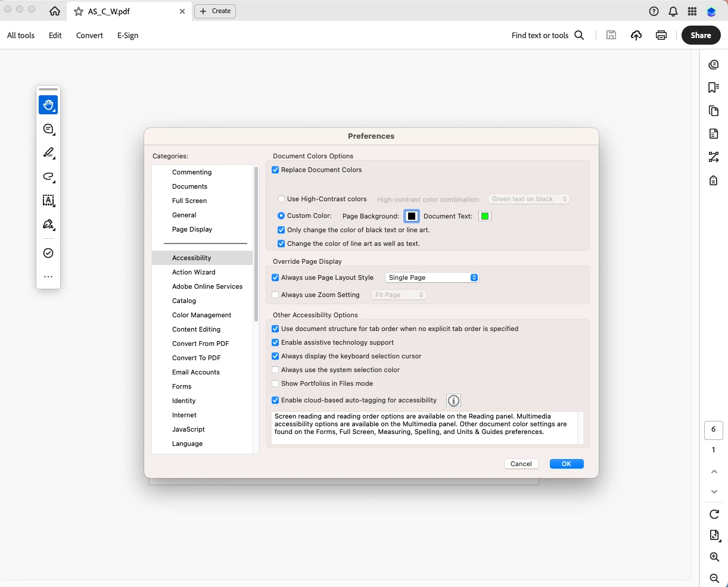Open the AI Assistant panel icon
The height and width of the screenshot is (587, 728).
tap(714, 64)
